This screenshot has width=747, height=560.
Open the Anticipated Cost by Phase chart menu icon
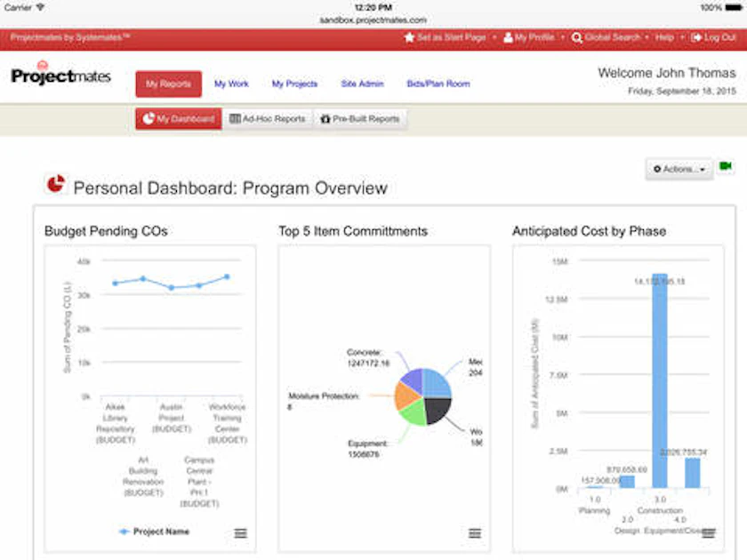[x=709, y=532]
